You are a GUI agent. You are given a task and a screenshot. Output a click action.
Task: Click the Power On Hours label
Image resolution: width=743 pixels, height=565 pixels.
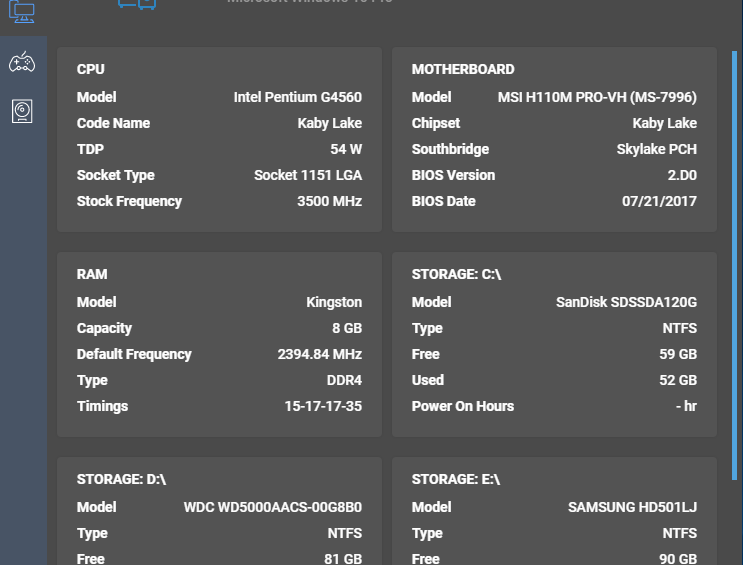click(463, 407)
